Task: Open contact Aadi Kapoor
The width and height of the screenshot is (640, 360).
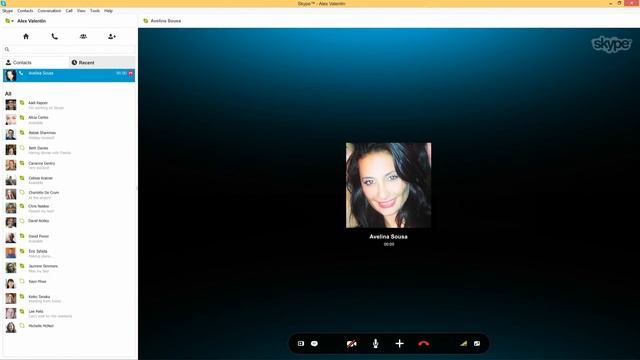Action: 69,105
